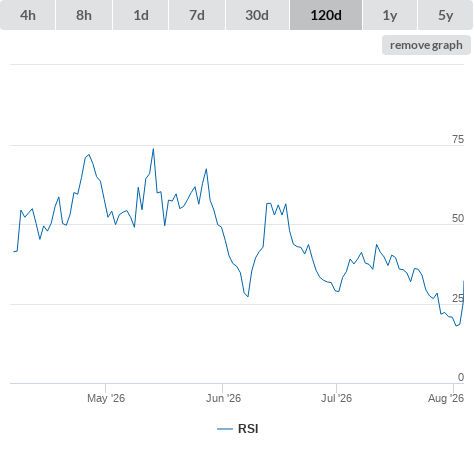Click the RSI peak near mid-May
The image size is (474, 455).
(153, 149)
